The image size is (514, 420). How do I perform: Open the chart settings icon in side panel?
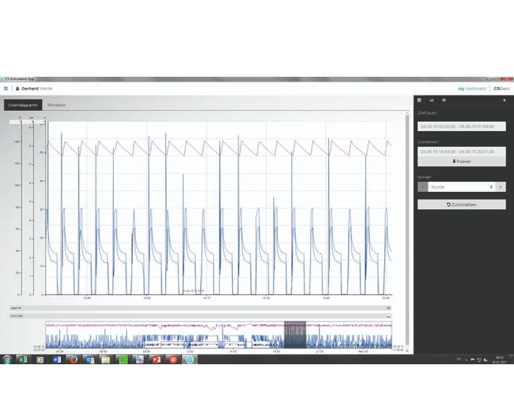coord(431,101)
